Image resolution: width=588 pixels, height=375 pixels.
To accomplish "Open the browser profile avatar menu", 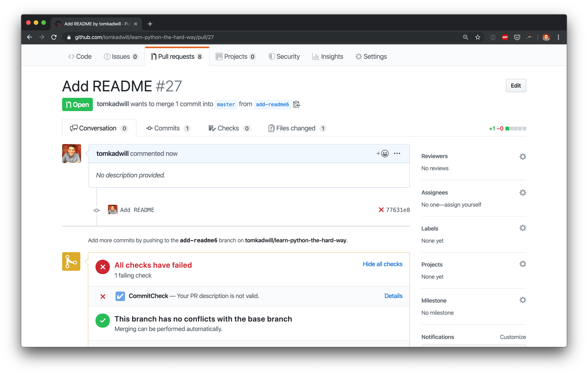I will point(546,37).
